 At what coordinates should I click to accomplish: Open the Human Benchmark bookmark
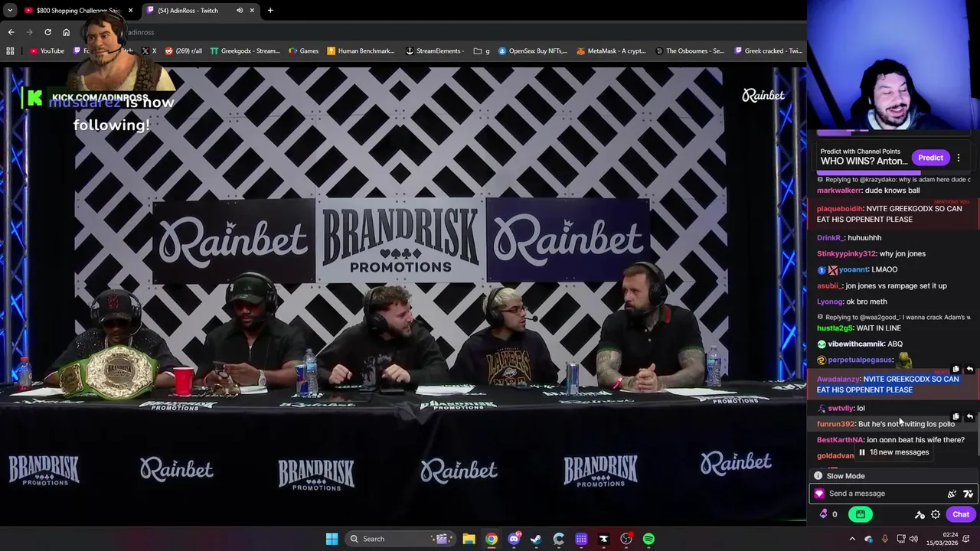(361, 51)
